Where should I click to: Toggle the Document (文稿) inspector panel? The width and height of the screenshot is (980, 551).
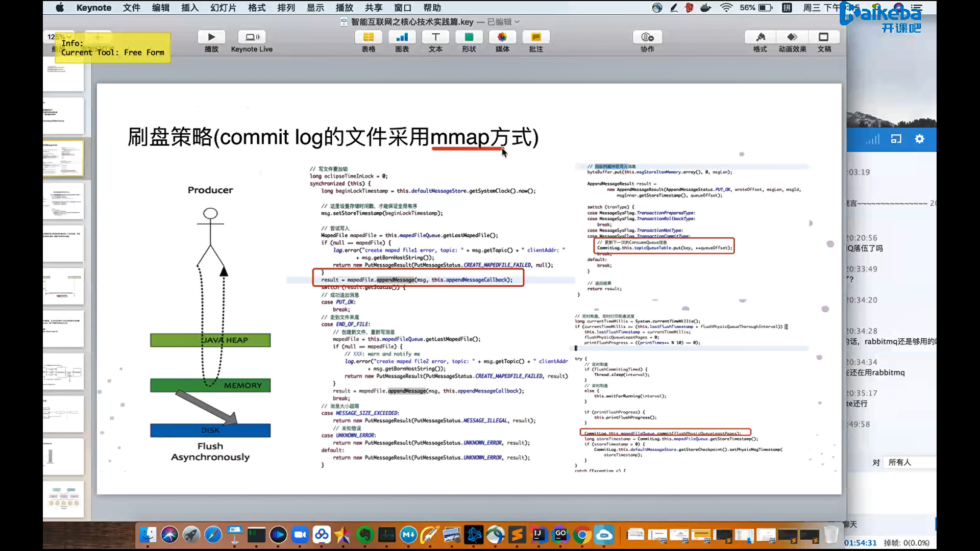(x=824, y=37)
